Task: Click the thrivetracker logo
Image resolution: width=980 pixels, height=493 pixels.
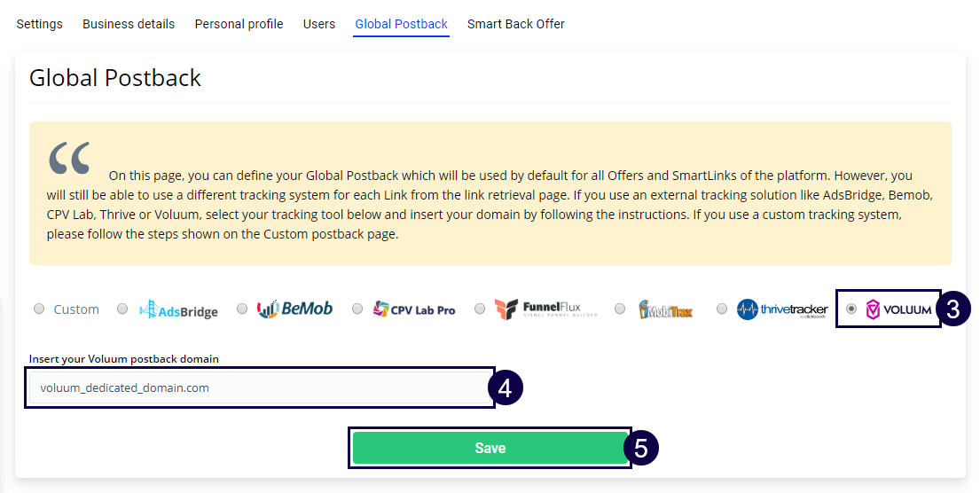Action: [782, 310]
